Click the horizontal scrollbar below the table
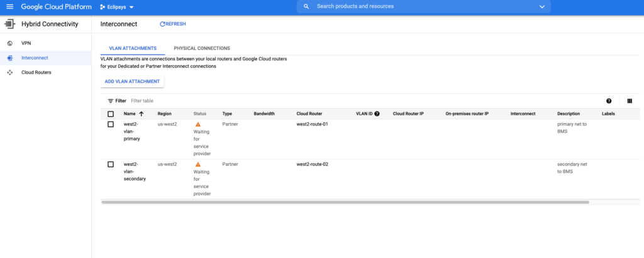 [x=345, y=202]
